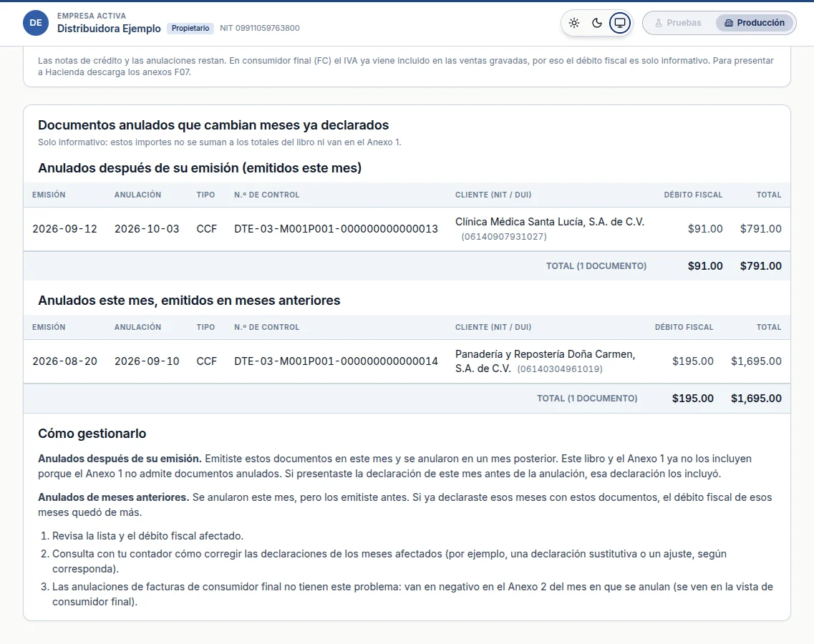Switch environment to Producción
The width and height of the screenshot is (814, 644).
[755, 23]
